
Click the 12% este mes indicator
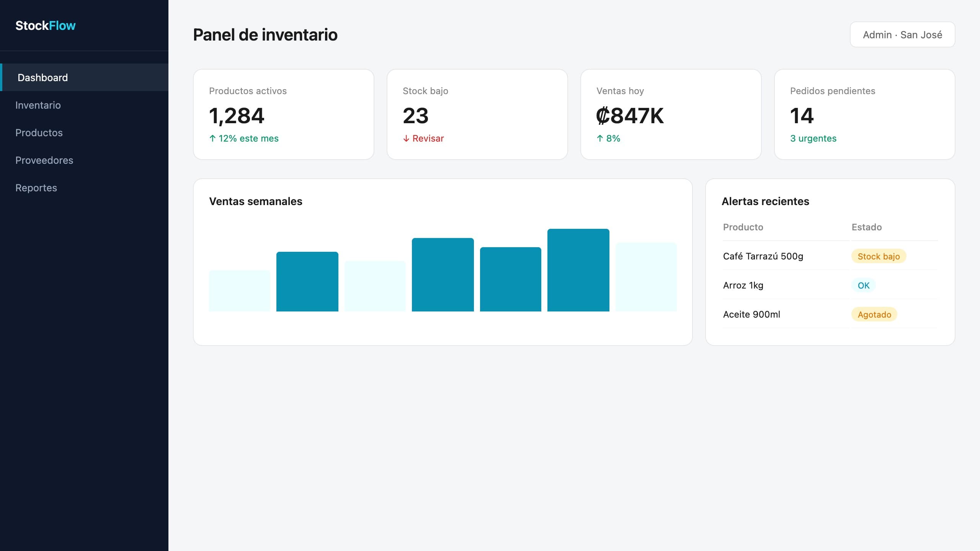point(244,139)
